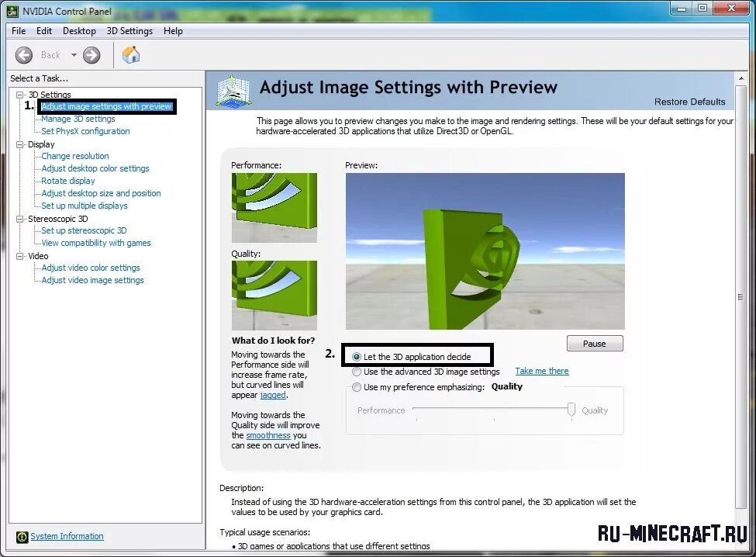Image resolution: width=756 pixels, height=557 pixels.
Task: Click the Quality sample thumbnail
Action: click(x=274, y=296)
